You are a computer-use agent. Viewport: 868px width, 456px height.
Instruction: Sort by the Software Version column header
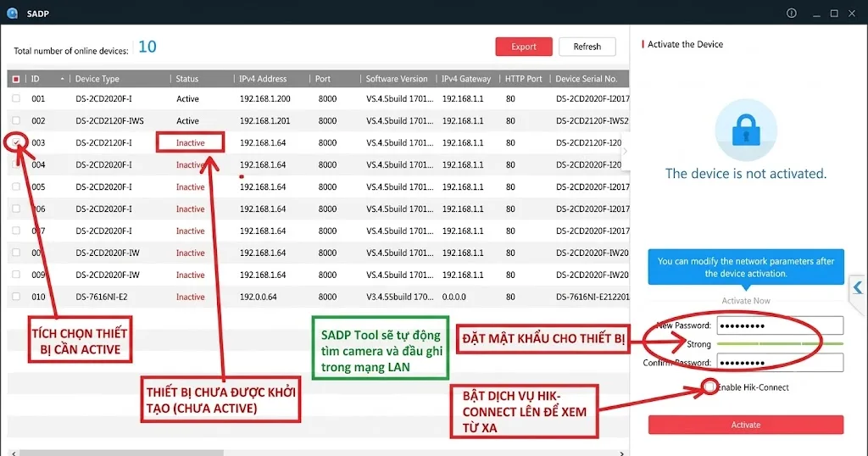click(397, 79)
